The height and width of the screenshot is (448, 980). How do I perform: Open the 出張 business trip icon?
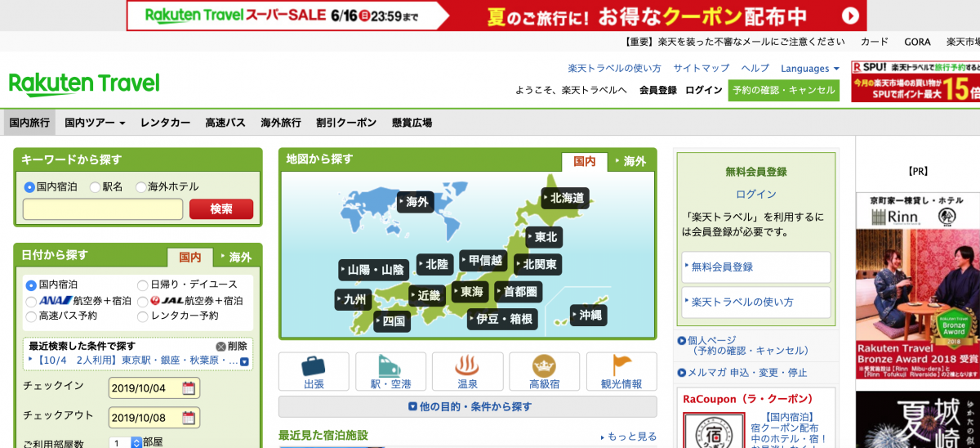[x=314, y=371]
